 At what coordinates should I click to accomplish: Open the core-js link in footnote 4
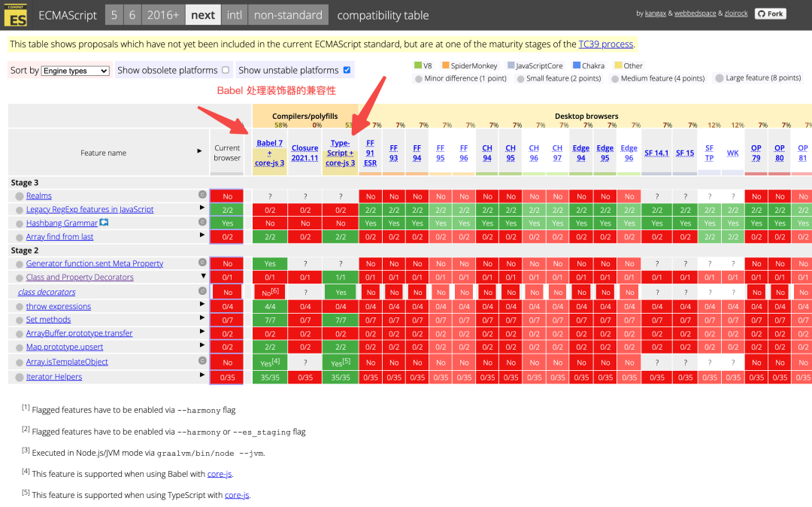tap(219, 474)
